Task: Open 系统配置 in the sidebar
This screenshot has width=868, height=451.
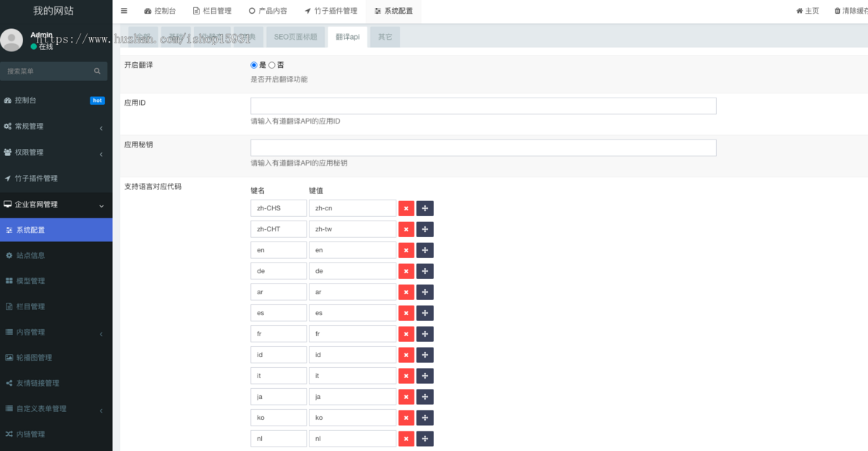Action: 56,230
